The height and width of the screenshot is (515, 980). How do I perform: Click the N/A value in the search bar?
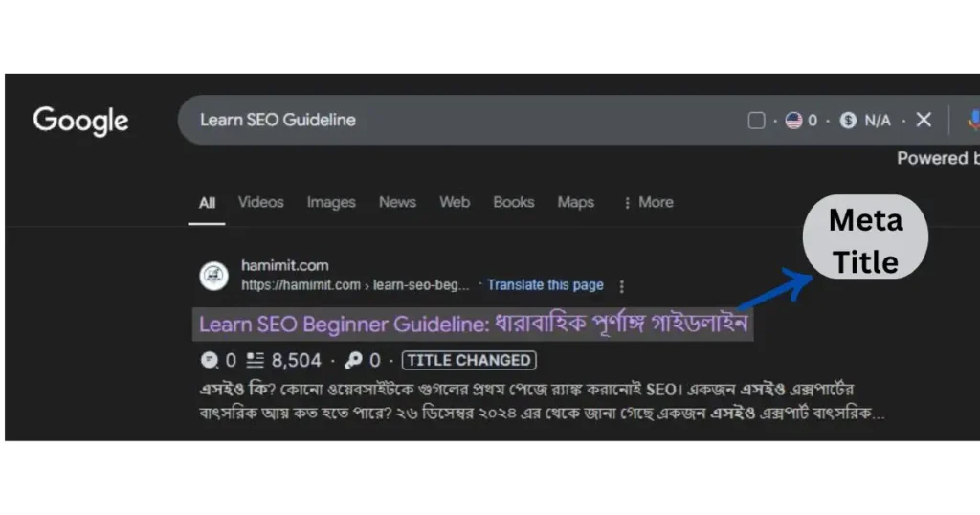(x=878, y=120)
